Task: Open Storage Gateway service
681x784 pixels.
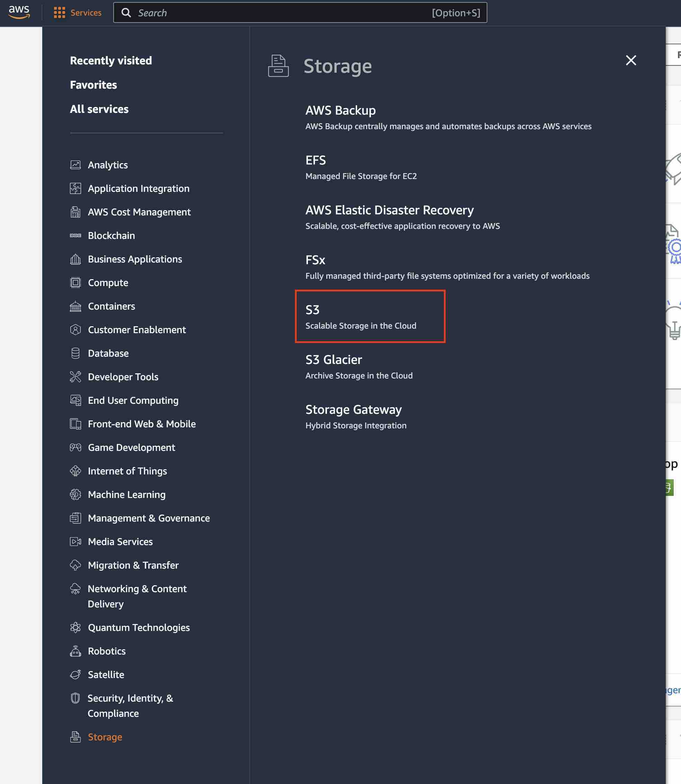Action: click(353, 409)
